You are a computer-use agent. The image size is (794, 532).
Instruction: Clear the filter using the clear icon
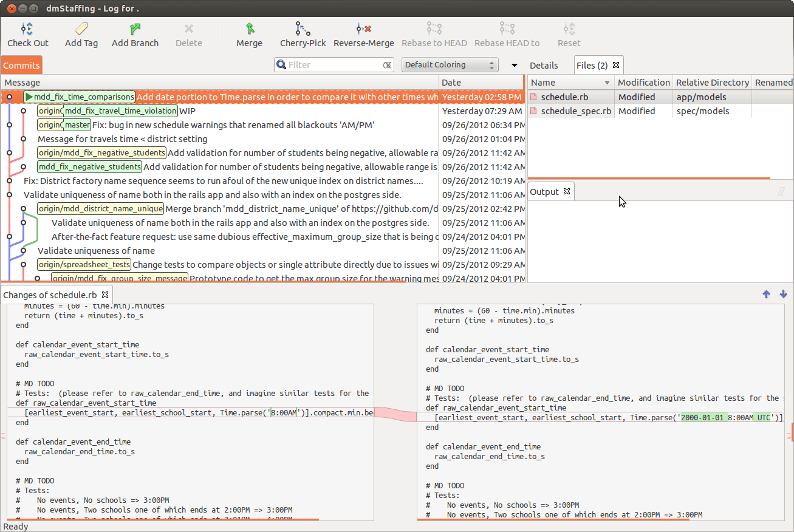pyautogui.click(x=388, y=64)
